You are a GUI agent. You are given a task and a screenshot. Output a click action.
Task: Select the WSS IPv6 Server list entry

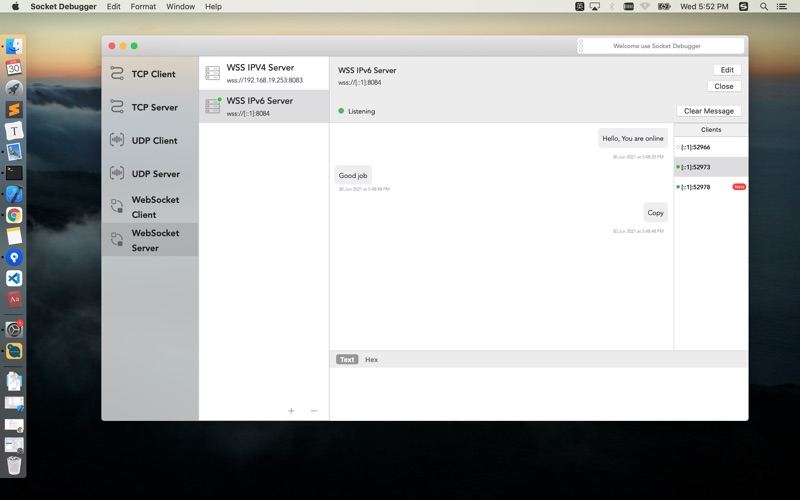tap(264, 107)
